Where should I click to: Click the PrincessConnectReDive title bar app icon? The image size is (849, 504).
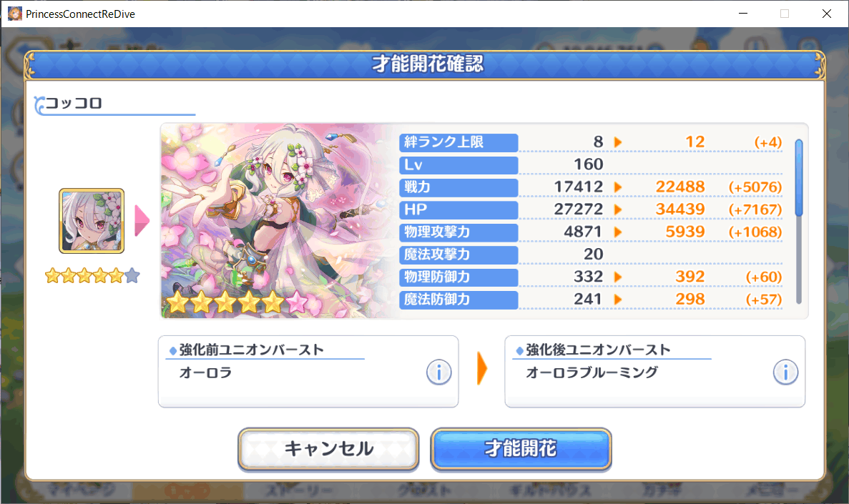14,14
